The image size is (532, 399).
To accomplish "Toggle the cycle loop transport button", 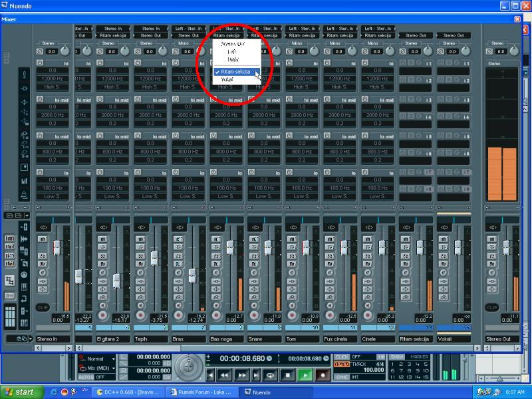I will coord(270,375).
